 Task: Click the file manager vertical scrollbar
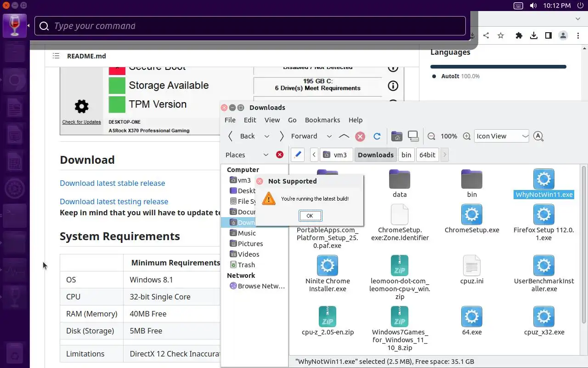(584, 244)
